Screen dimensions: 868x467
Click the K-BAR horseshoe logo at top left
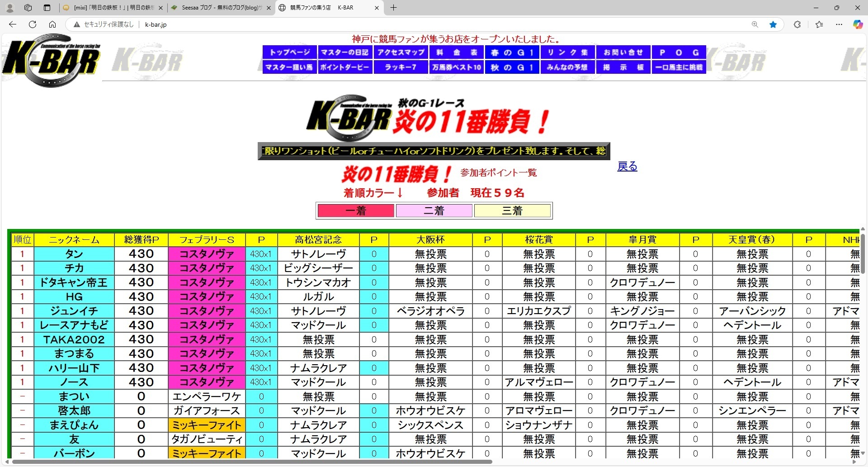point(51,60)
